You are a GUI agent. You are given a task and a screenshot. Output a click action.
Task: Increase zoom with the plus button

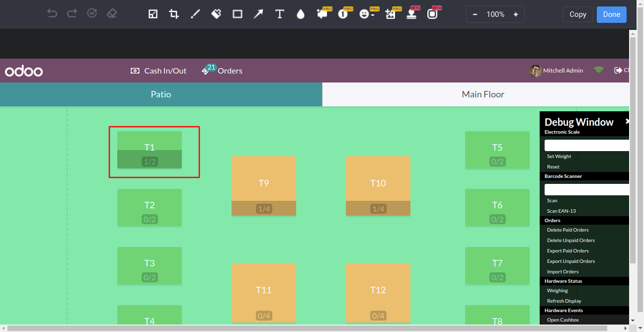point(516,14)
